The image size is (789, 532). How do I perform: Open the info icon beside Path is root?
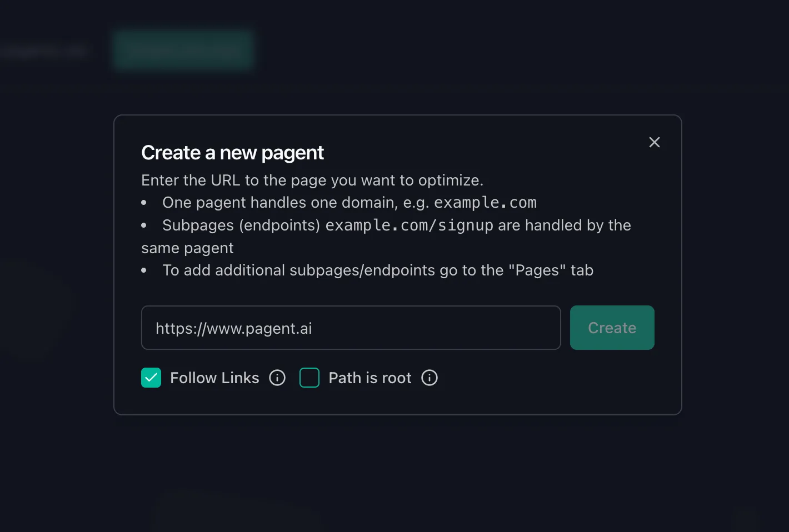(x=430, y=378)
